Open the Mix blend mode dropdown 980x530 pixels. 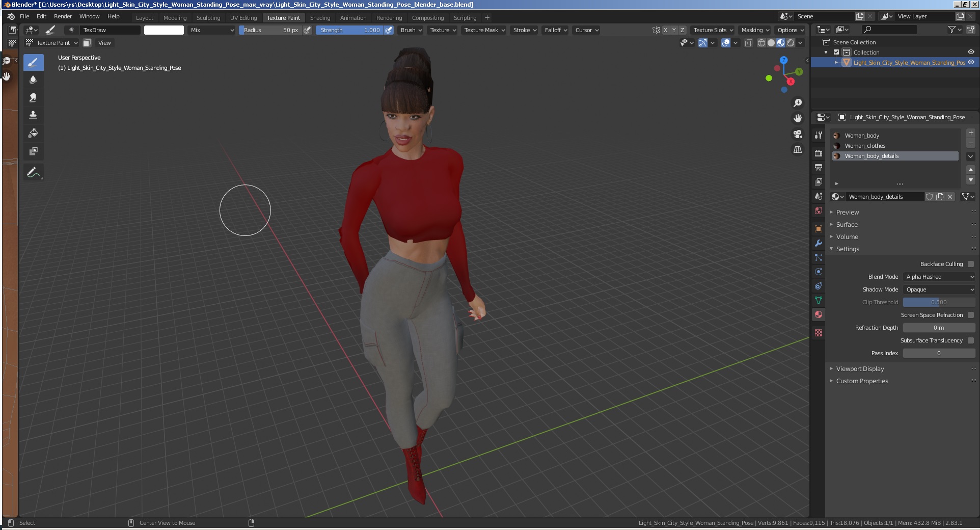pyautogui.click(x=211, y=30)
